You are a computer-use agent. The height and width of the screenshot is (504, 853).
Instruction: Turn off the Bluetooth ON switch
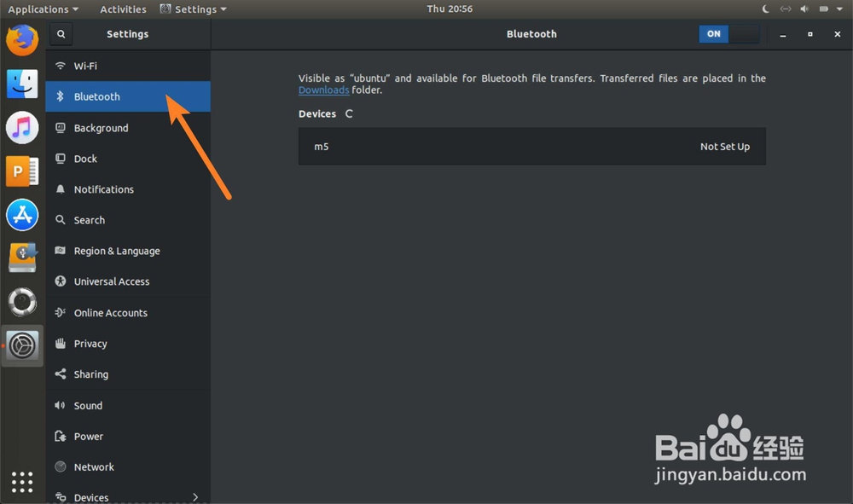728,34
